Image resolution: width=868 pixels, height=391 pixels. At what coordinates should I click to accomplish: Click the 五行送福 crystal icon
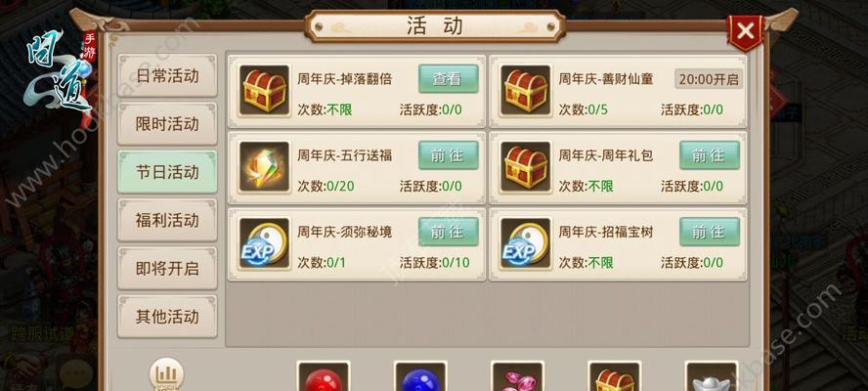[x=264, y=167]
